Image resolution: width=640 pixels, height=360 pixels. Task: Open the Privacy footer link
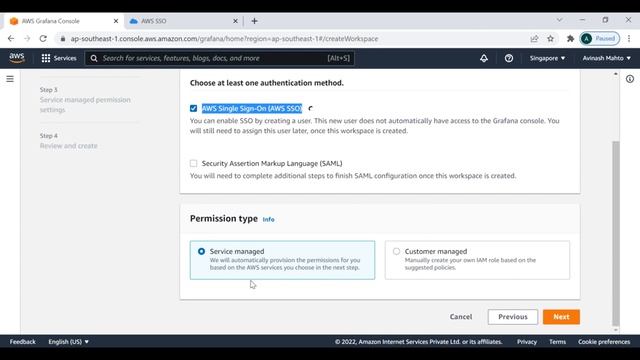click(x=527, y=342)
